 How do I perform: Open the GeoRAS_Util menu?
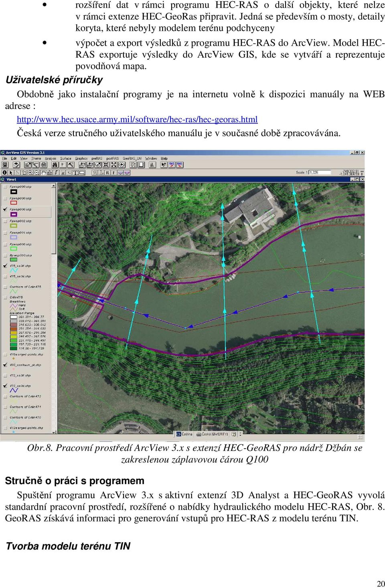[132, 159]
